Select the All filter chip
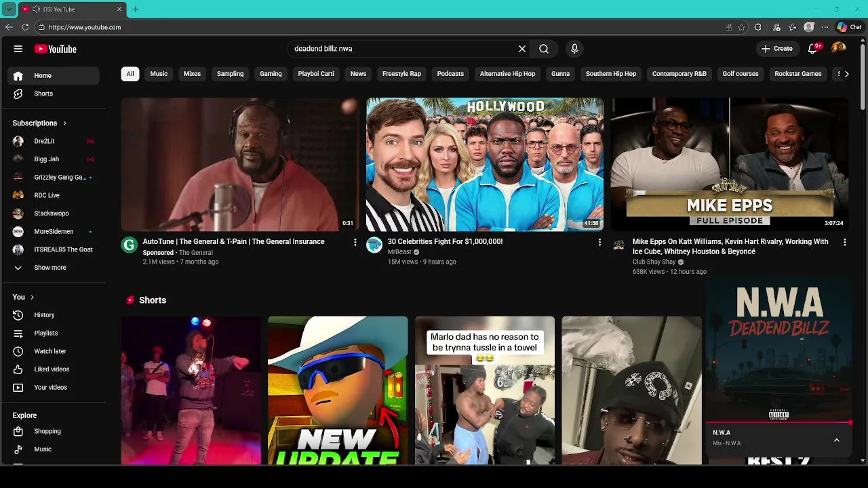Screen dimensions: 868x488 click(130, 74)
